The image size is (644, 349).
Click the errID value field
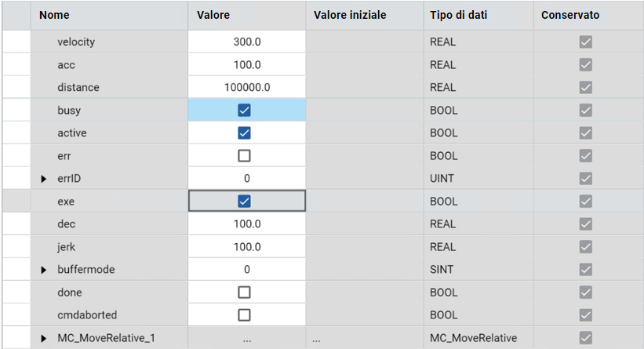click(x=246, y=179)
